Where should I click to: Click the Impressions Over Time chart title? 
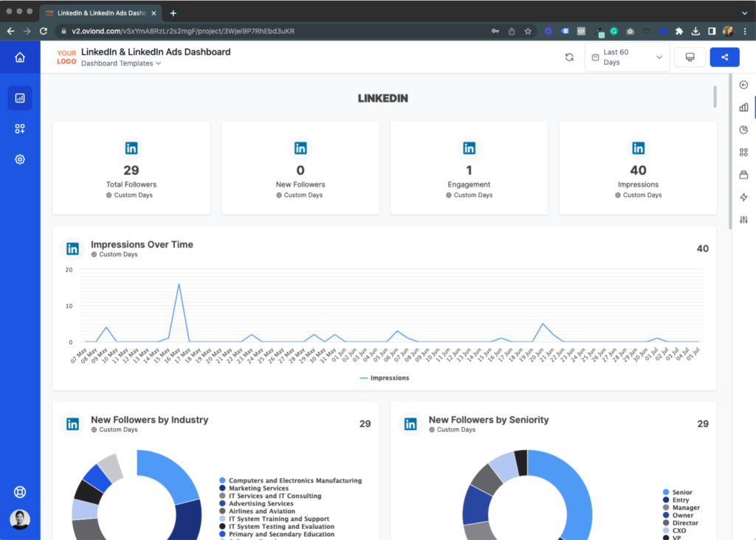(142, 245)
